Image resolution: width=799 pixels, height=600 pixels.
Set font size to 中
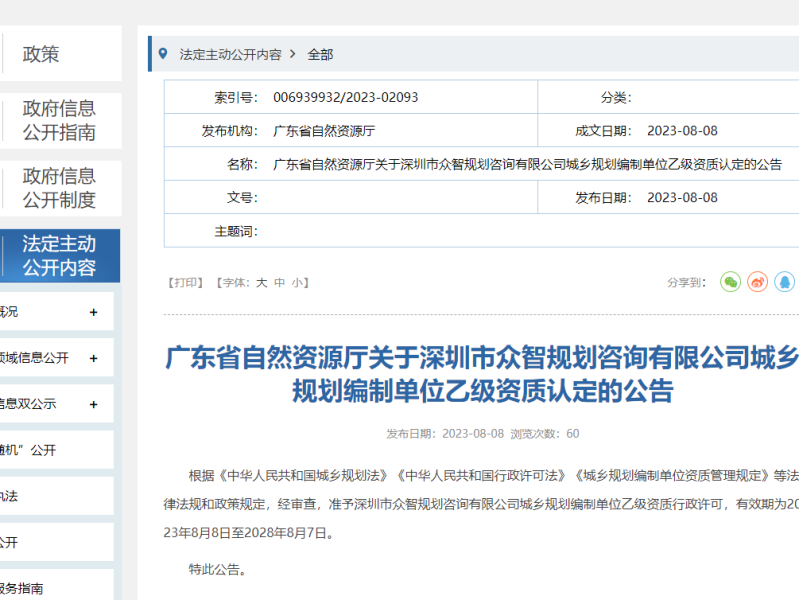click(279, 282)
